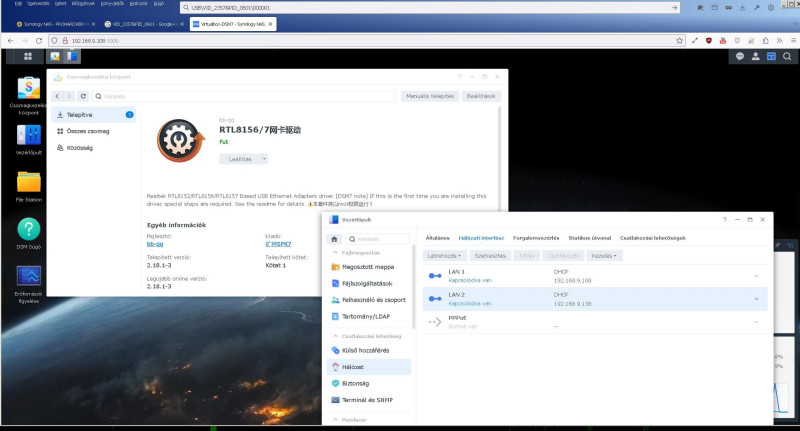
Task: Open Fájlszolgáltatások in Control Panel
Action: click(x=368, y=283)
